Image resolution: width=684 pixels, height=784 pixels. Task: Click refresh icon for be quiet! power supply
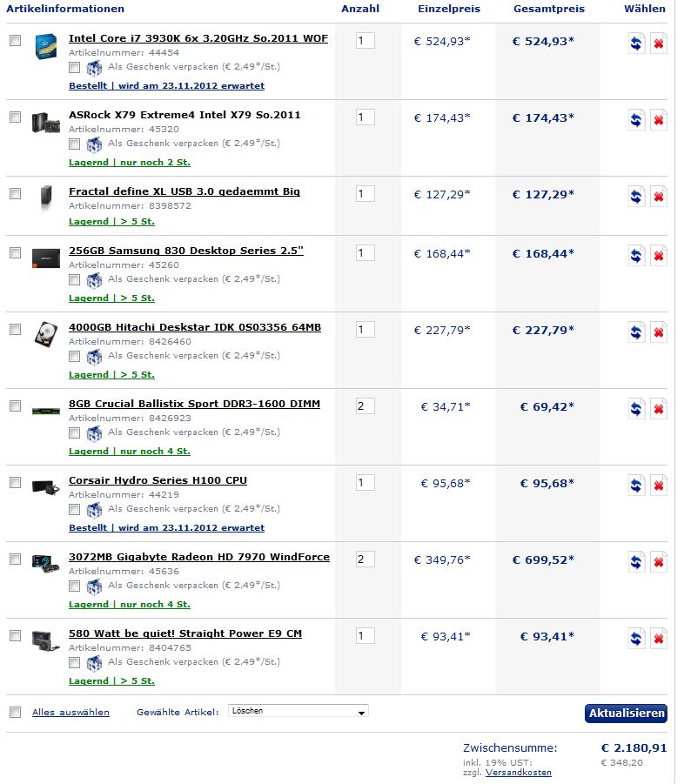pyautogui.click(x=637, y=639)
